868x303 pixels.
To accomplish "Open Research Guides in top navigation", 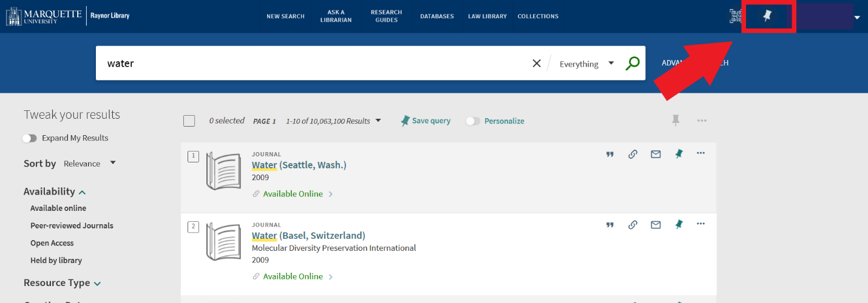I will click(386, 16).
